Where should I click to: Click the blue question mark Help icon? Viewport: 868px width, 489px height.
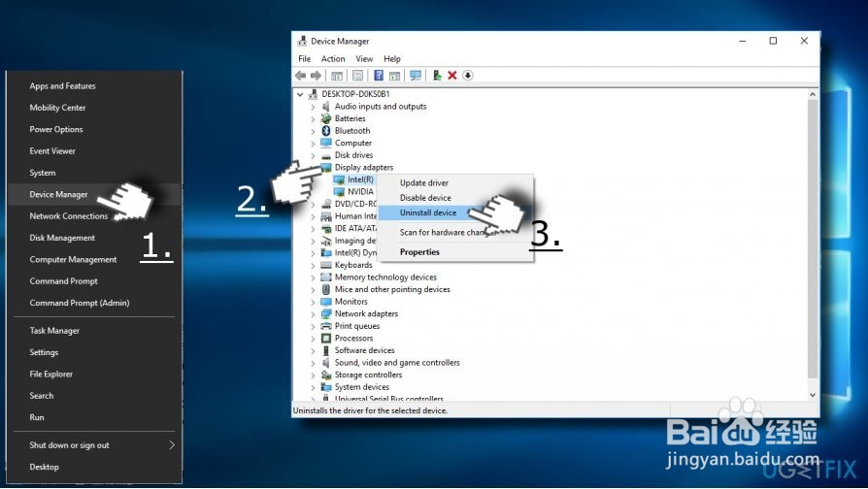click(x=379, y=76)
